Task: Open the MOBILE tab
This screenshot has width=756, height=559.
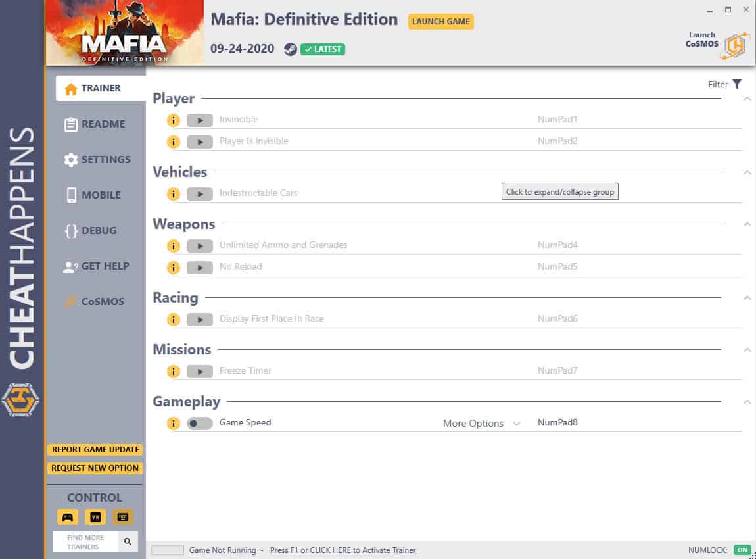Action: 93,195
